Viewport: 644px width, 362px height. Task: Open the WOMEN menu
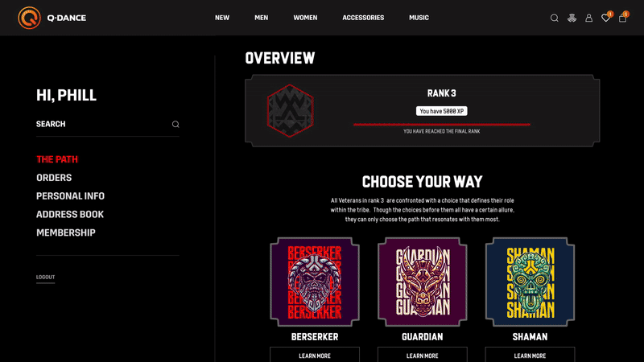tap(305, 18)
